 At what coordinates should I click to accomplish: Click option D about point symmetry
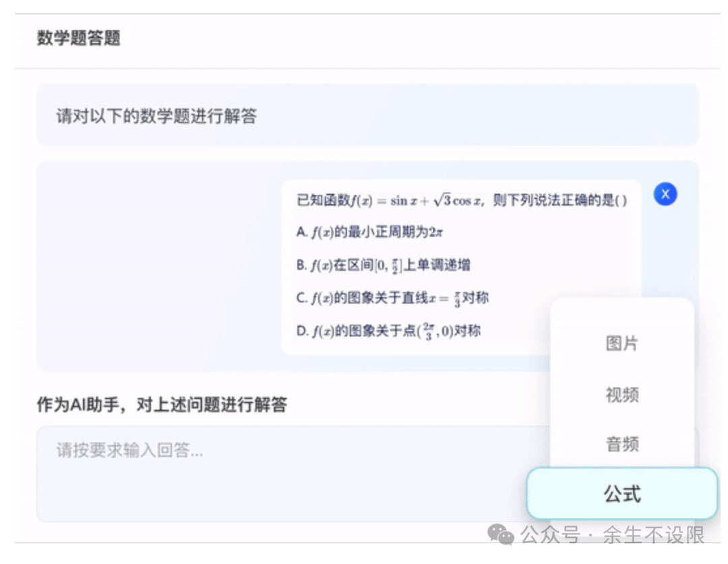pos(388,331)
